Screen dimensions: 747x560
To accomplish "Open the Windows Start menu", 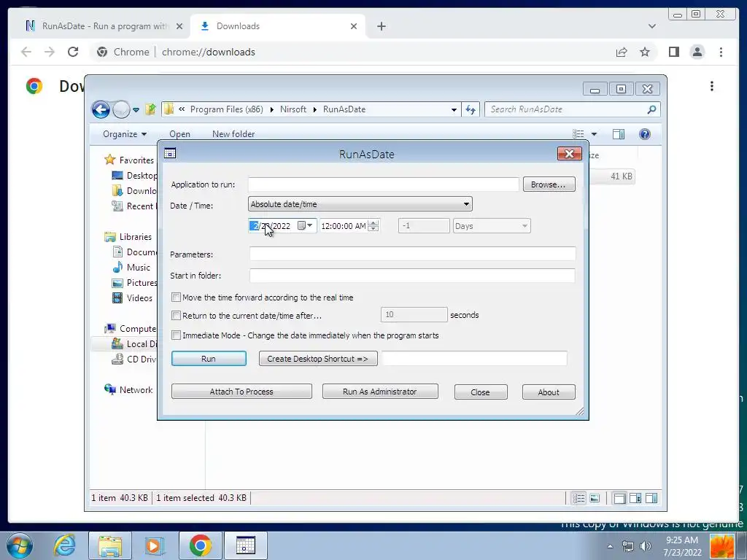I will (x=20, y=545).
